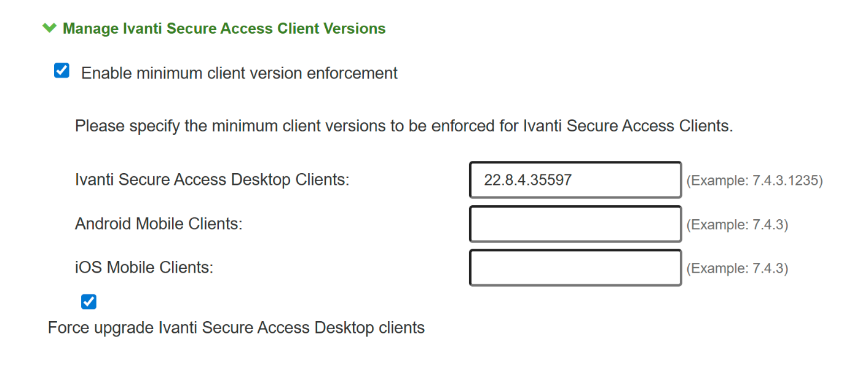Click the blue checkmark above the Force upgrade text
Screen dimensions: 868x366
tap(89, 302)
